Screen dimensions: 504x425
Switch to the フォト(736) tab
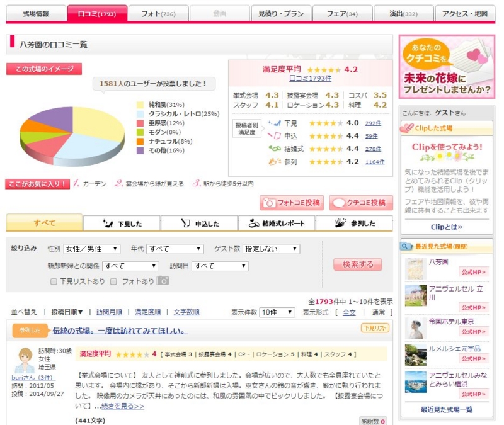157,11
